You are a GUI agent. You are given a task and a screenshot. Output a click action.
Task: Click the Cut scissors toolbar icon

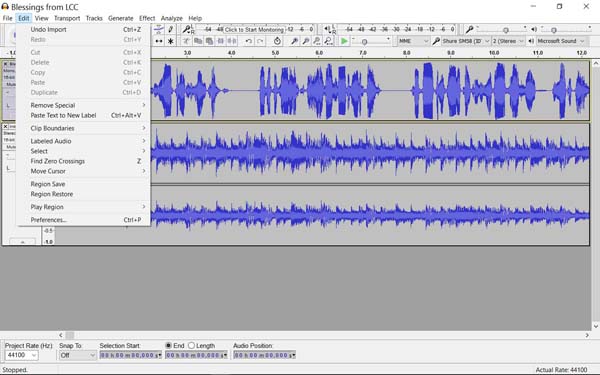pyautogui.click(x=186, y=41)
